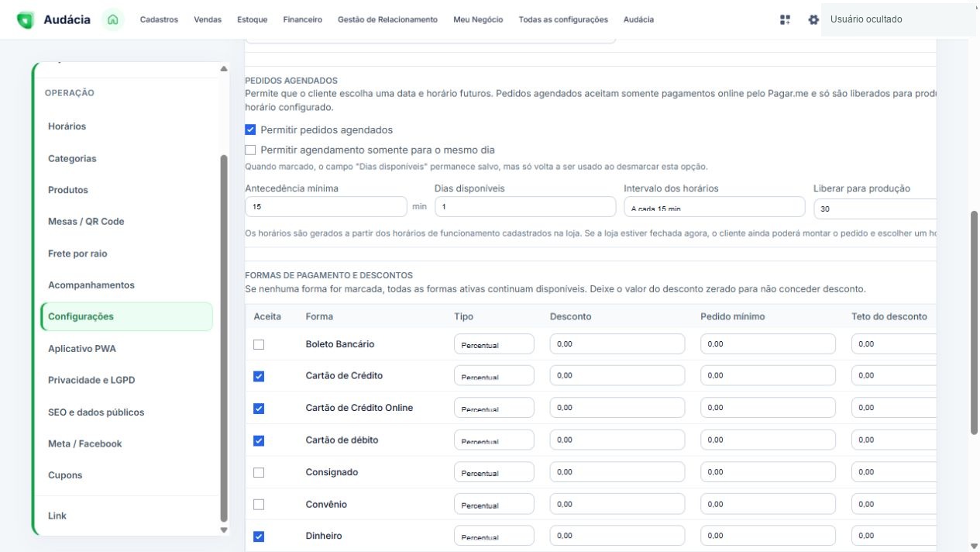Image resolution: width=980 pixels, height=552 pixels.
Task: Open Tipo dropdown for Convênio
Action: pos(494,504)
